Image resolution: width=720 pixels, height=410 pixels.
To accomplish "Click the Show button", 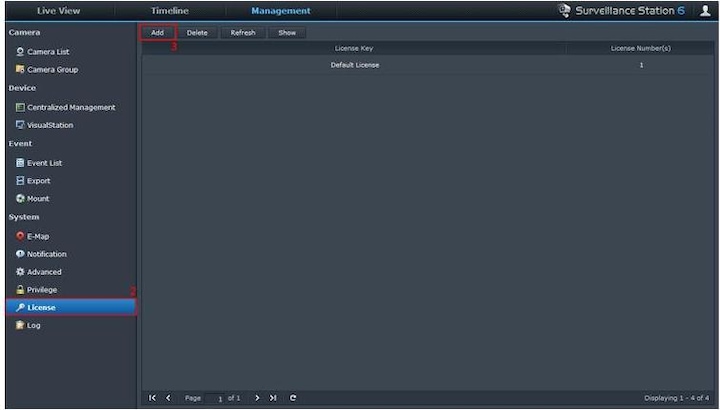I will (287, 33).
